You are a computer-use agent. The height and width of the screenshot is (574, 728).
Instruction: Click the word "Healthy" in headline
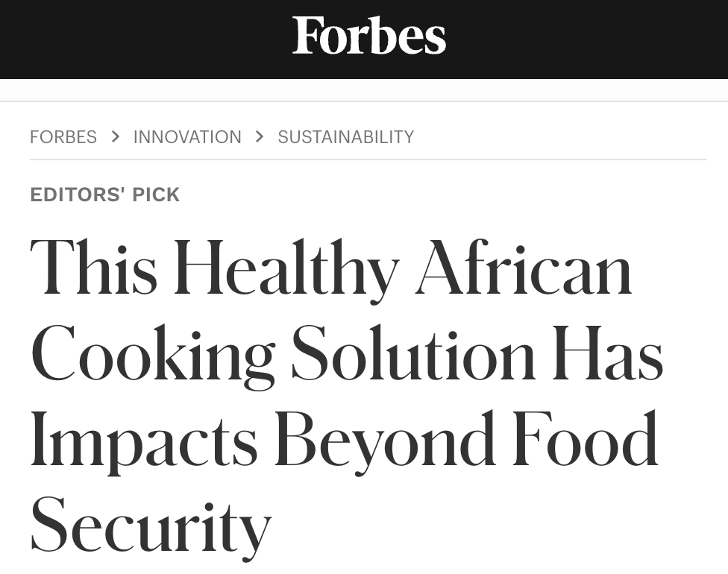pos(286,268)
